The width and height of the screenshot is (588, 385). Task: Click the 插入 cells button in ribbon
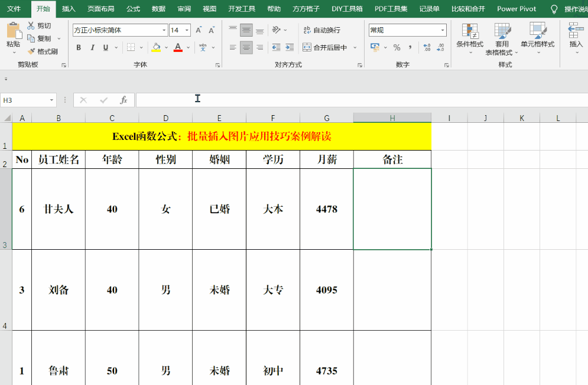[576, 38]
